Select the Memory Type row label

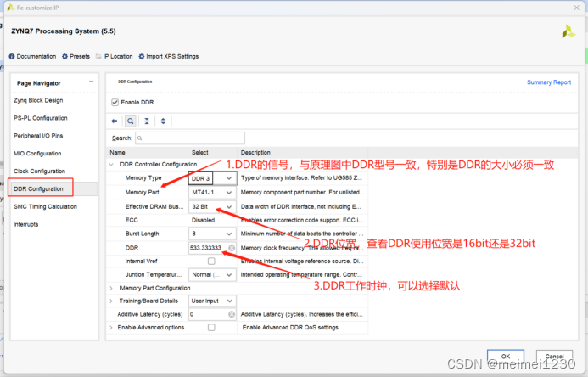(143, 177)
